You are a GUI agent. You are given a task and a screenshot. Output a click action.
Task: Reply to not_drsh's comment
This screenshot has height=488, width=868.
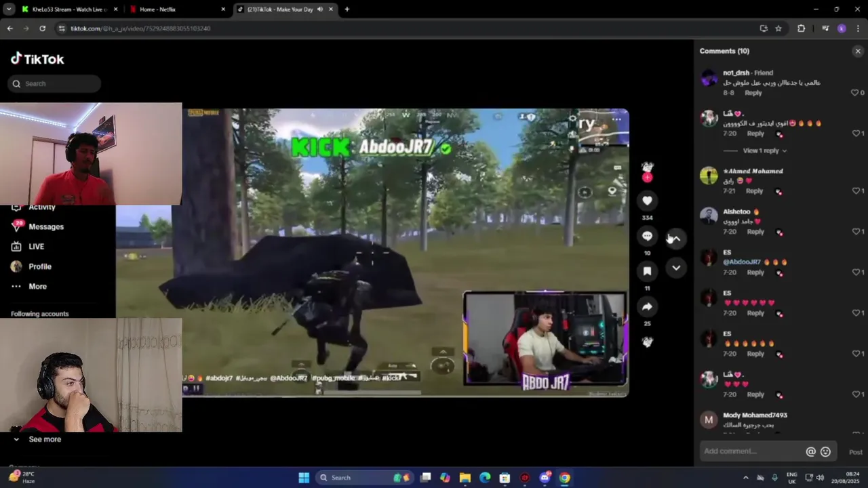tap(753, 93)
